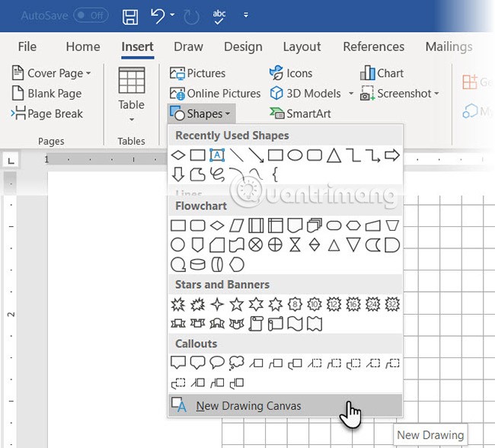Screen dimensions: 495x448
Task: Click the Save floppy disk icon
Action: (x=130, y=17)
